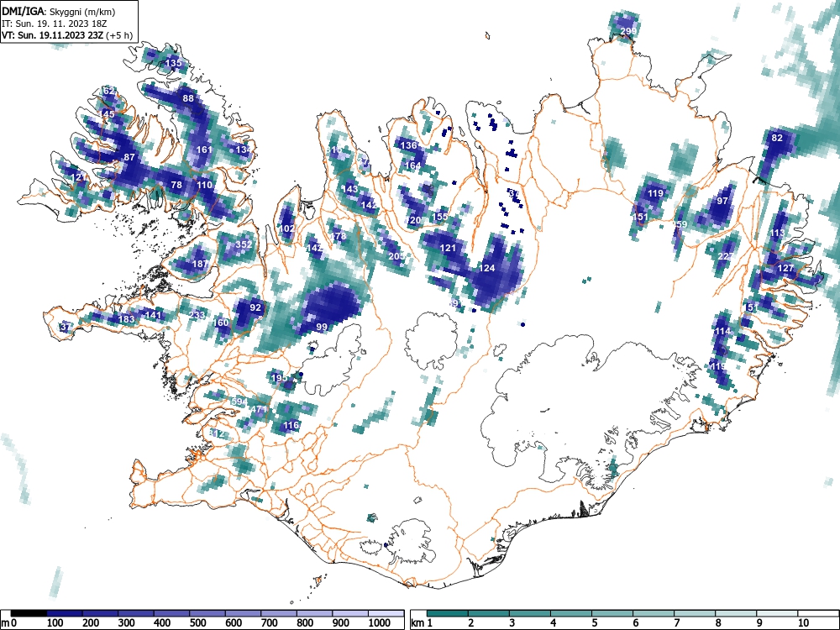Click the visibility value 471 on the map
Image resolution: width=840 pixels, height=630 pixels.
click(x=259, y=409)
